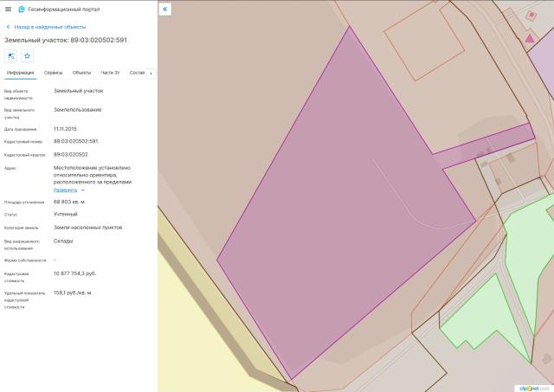This screenshot has width=554, height=392.
Task: Open the Состав tab
Action: coord(137,73)
